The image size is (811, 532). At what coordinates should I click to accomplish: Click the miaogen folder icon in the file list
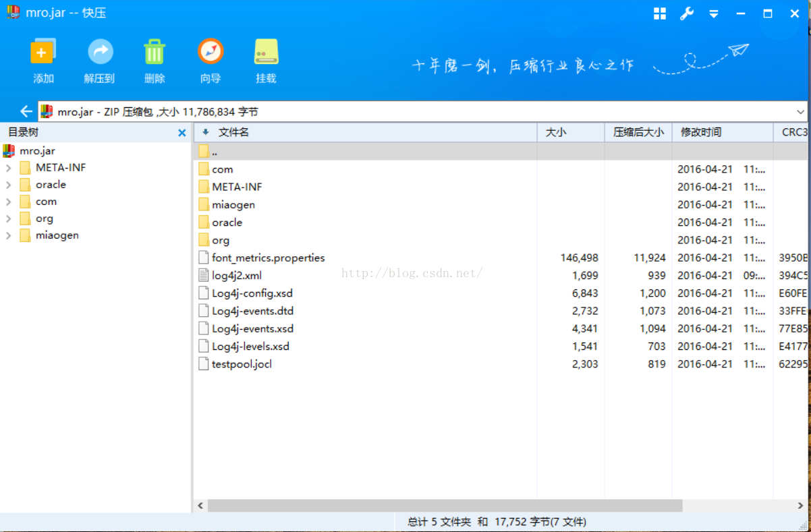[204, 204]
